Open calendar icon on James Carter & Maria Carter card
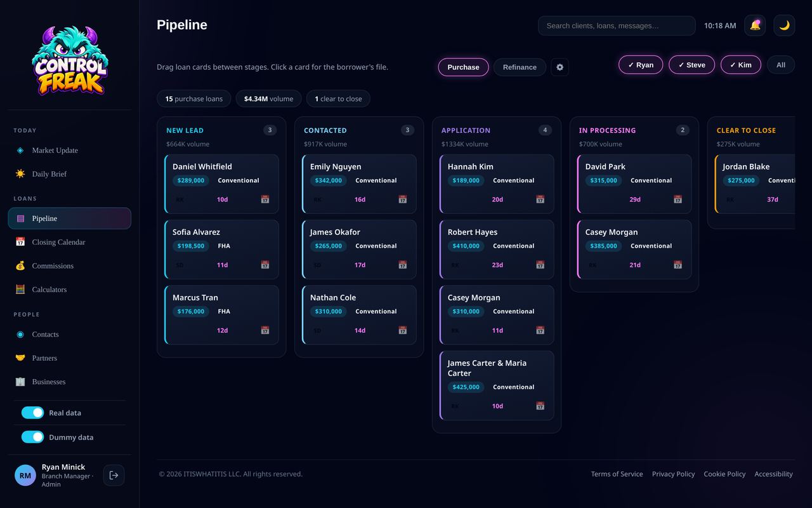812x508 pixels. click(x=540, y=406)
